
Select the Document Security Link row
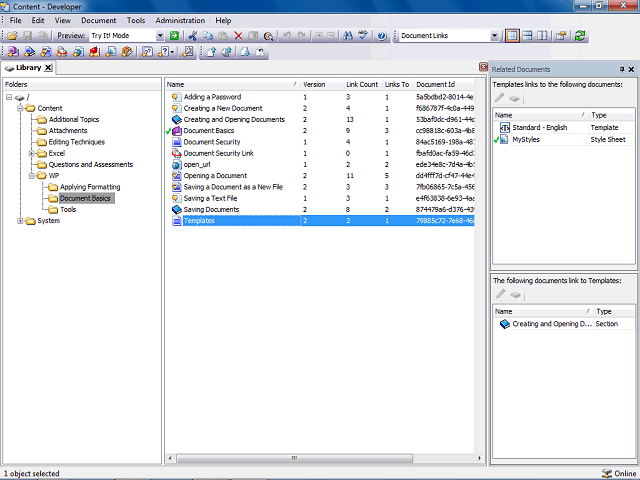pos(320,153)
